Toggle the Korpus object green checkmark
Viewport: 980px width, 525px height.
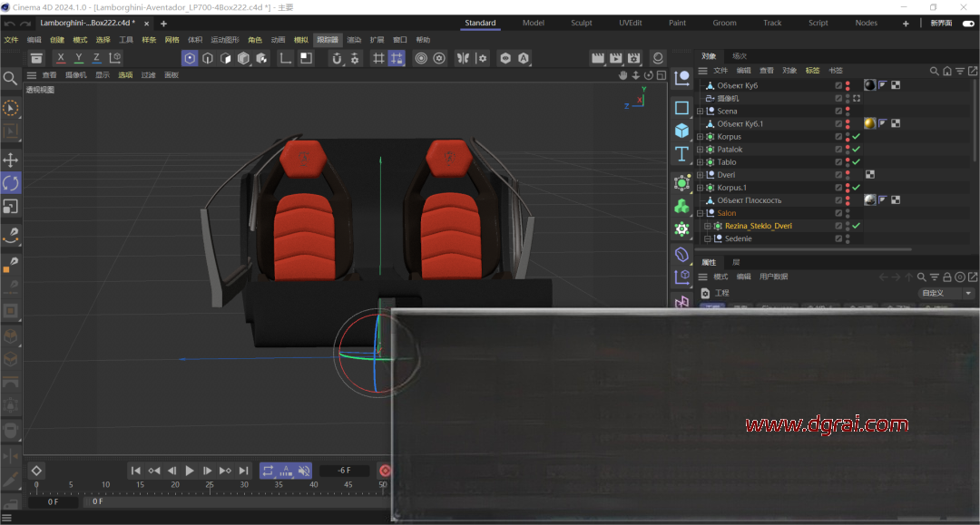coord(856,137)
